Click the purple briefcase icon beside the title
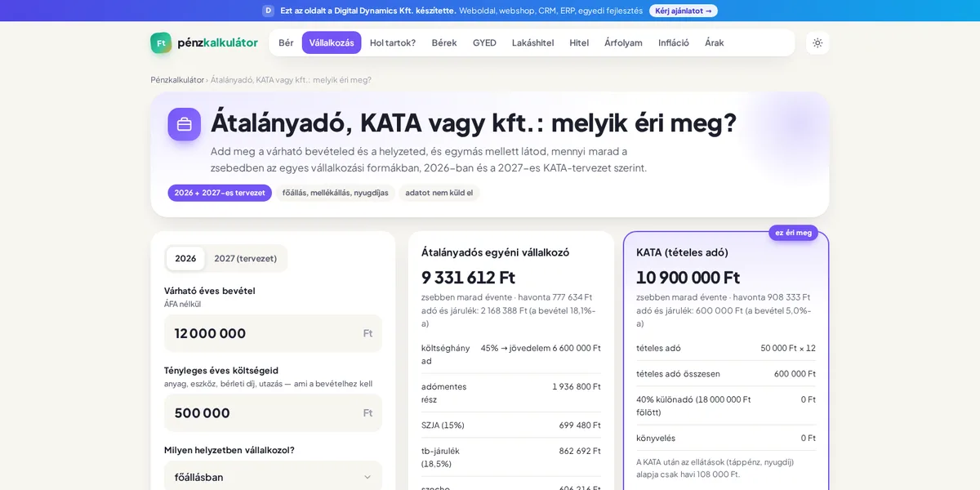The height and width of the screenshot is (490, 980). coord(184,124)
